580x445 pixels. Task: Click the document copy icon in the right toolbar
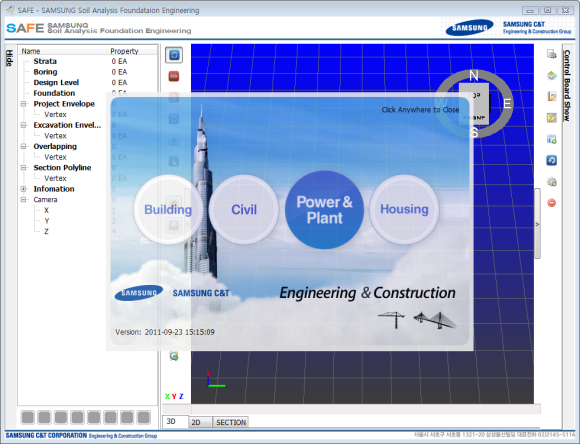tap(552, 54)
